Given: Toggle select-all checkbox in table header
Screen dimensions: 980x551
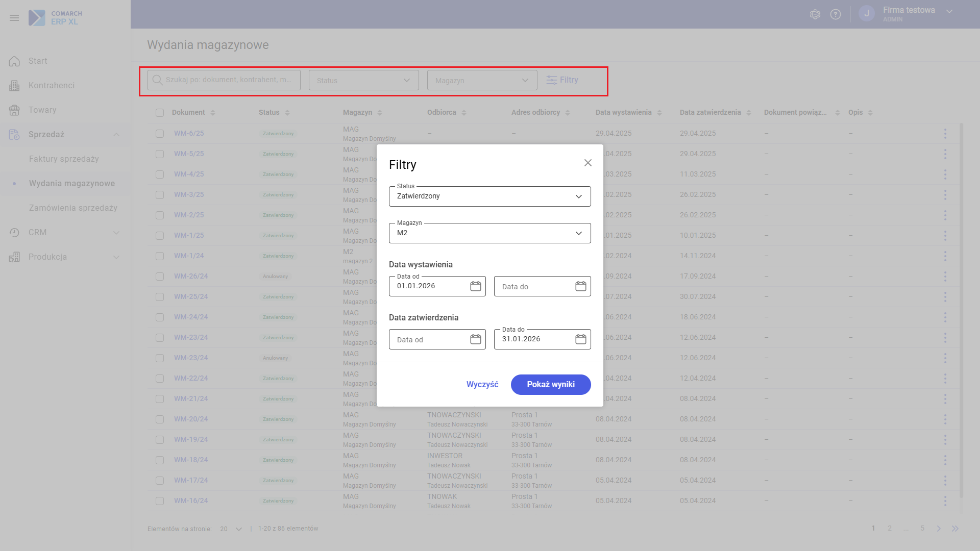Looking at the screenshot, I should point(160,113).
